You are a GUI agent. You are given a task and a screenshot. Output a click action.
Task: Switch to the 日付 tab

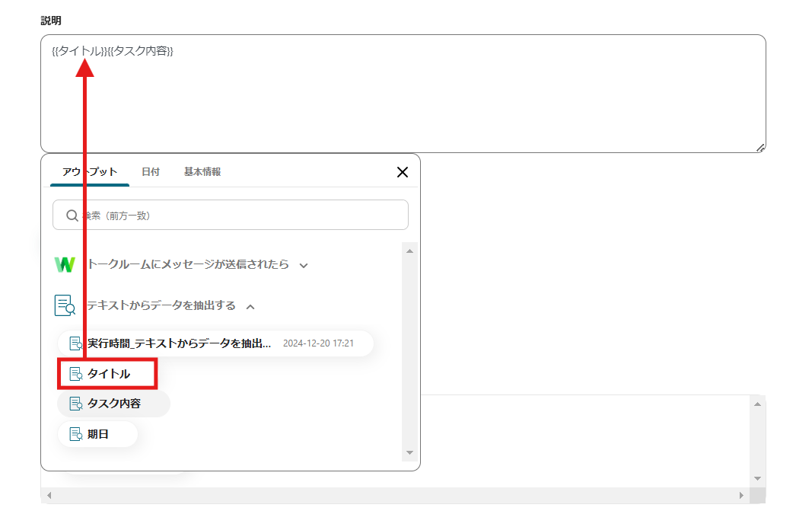point(150,171)
